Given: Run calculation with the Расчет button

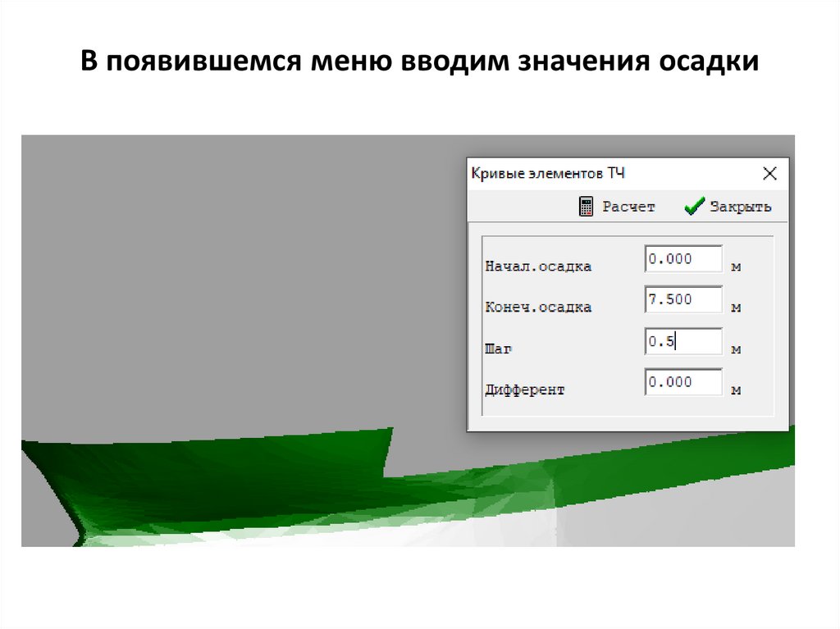Looking at the screenshot, I should click(617, 207).
